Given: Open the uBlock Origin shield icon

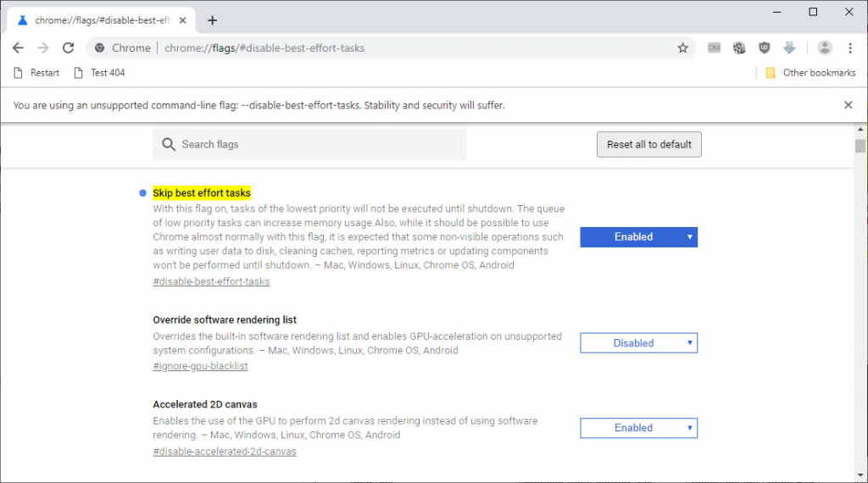Looking at the screenshot, I should (764, 48).
